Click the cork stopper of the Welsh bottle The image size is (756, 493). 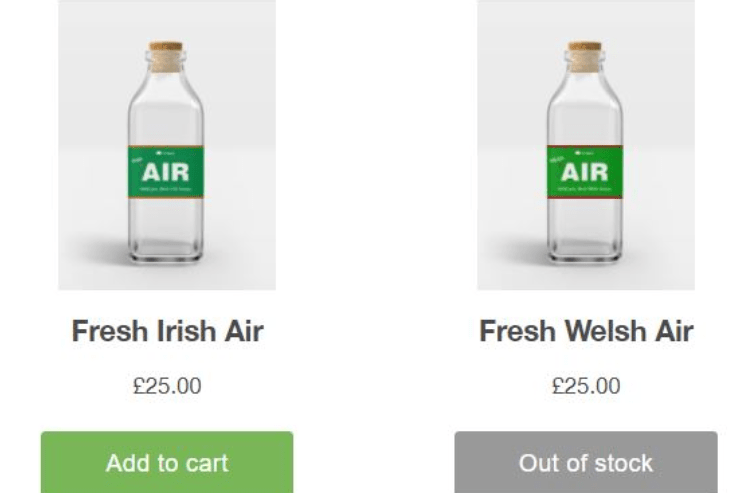(x=585, y=47)
